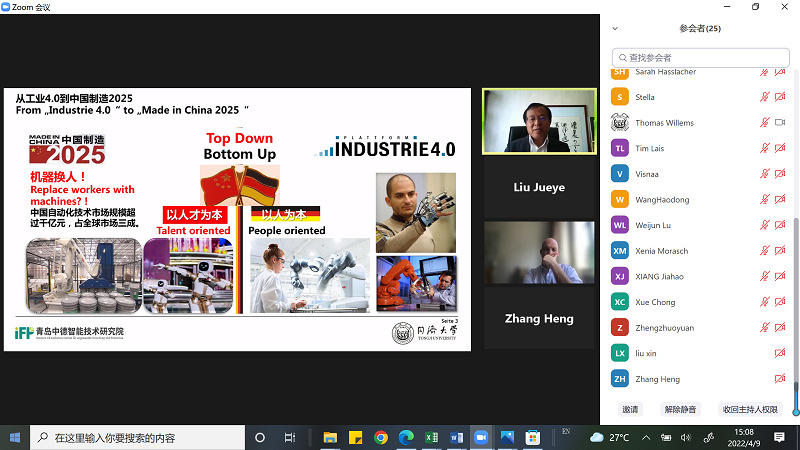Click the 解除静音 (Unmute) button
Screen dimensions: 800x450
[x=680, y=409]
